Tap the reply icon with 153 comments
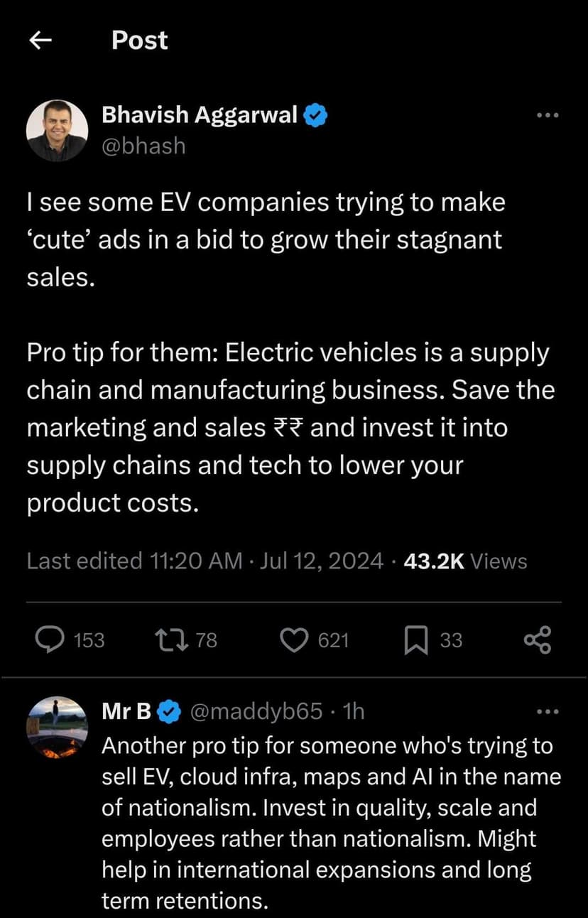Screen dimensions: 588x918 pos(50,640)
